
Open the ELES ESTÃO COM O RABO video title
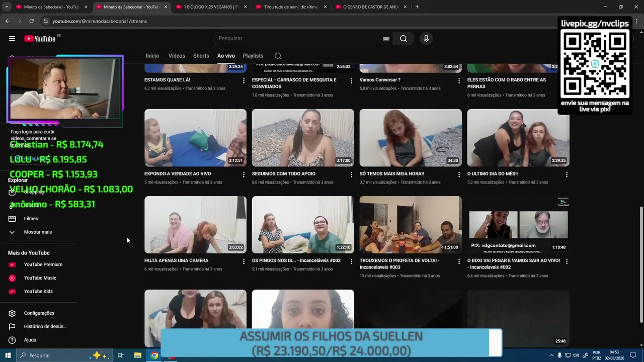(507, 83)
